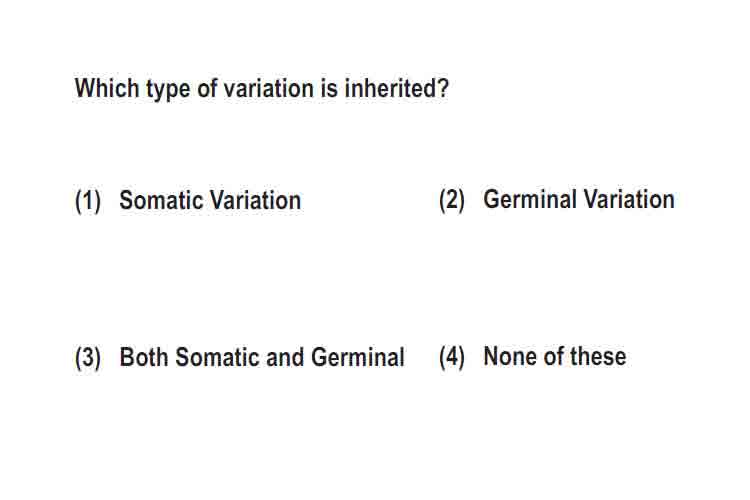This screenshot has width=750, height=500.
Task: Select option Germinal Variation
Action: [579, 199]
